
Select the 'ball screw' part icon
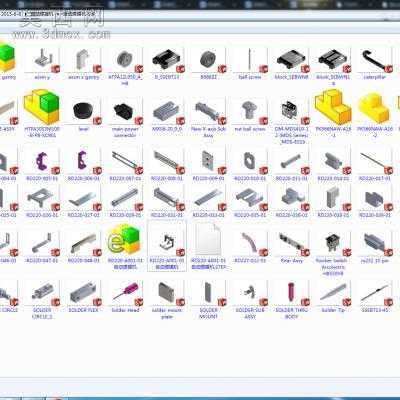[250, 60]
